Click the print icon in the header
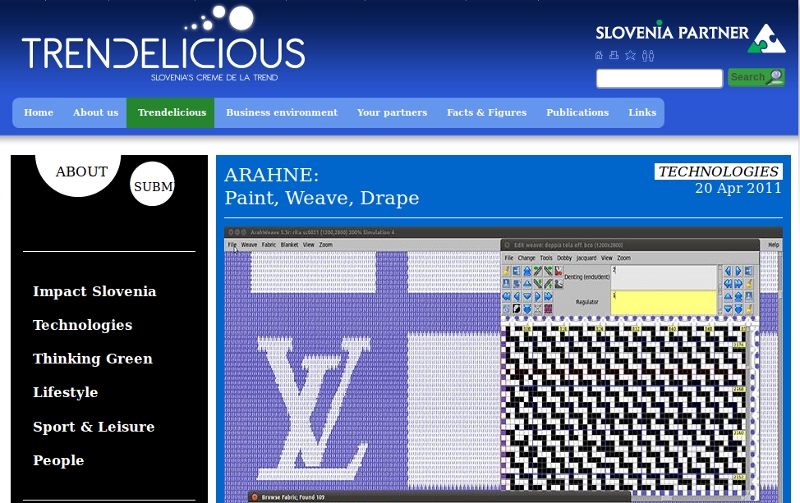This screenshot has height=503, width=800. tap(614, 55)
